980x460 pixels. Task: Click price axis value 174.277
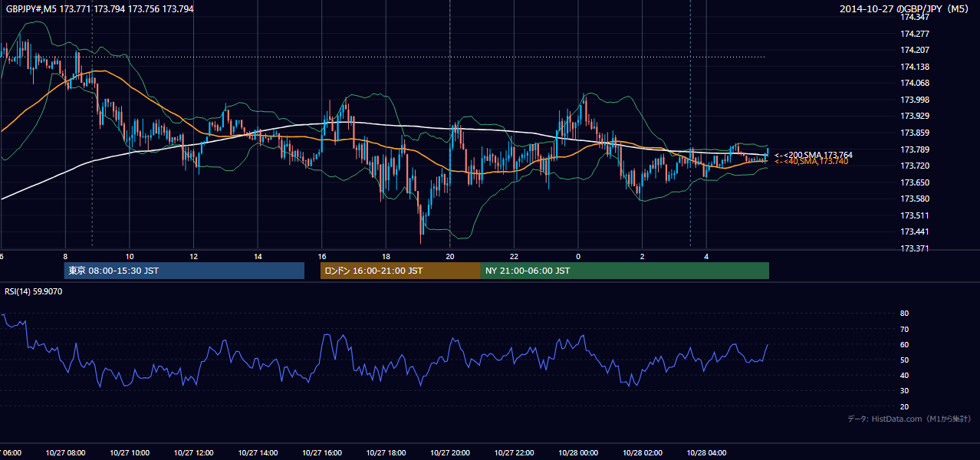tap(914, 34)
